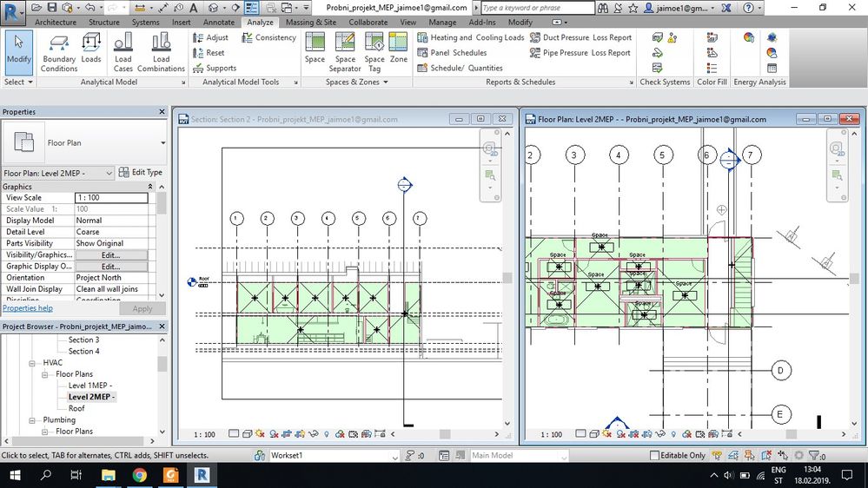Open Duct Pressure Loss Report
This screenshot has height=488, width=868.
tap(580, 37)
